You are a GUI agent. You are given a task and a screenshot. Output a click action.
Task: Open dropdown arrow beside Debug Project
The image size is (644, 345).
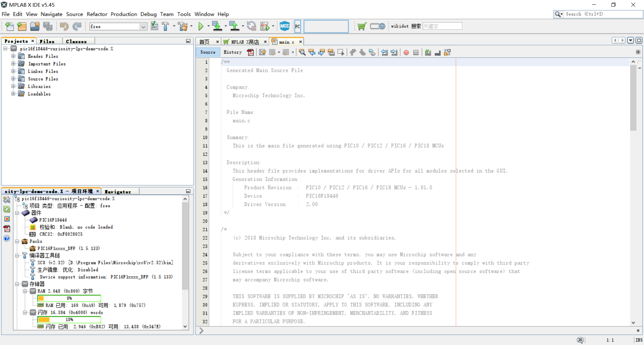coord(273,26)
